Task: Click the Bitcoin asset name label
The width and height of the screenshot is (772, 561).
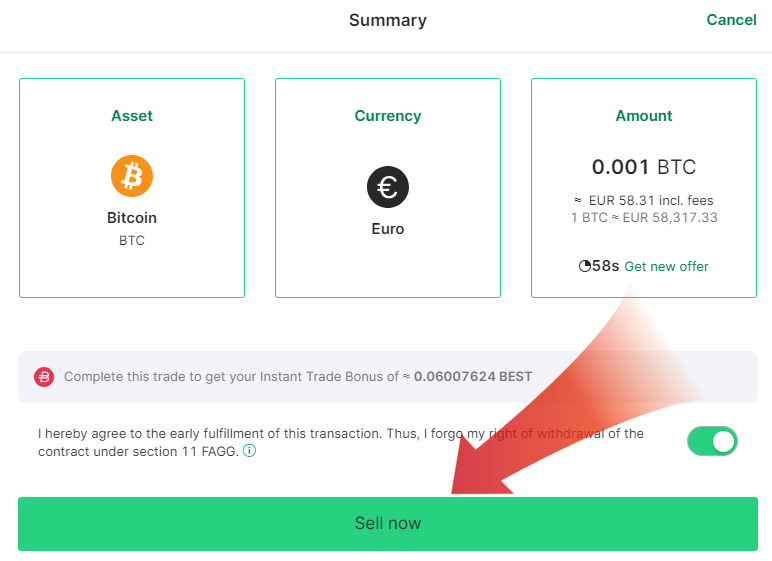Action: 132,218
